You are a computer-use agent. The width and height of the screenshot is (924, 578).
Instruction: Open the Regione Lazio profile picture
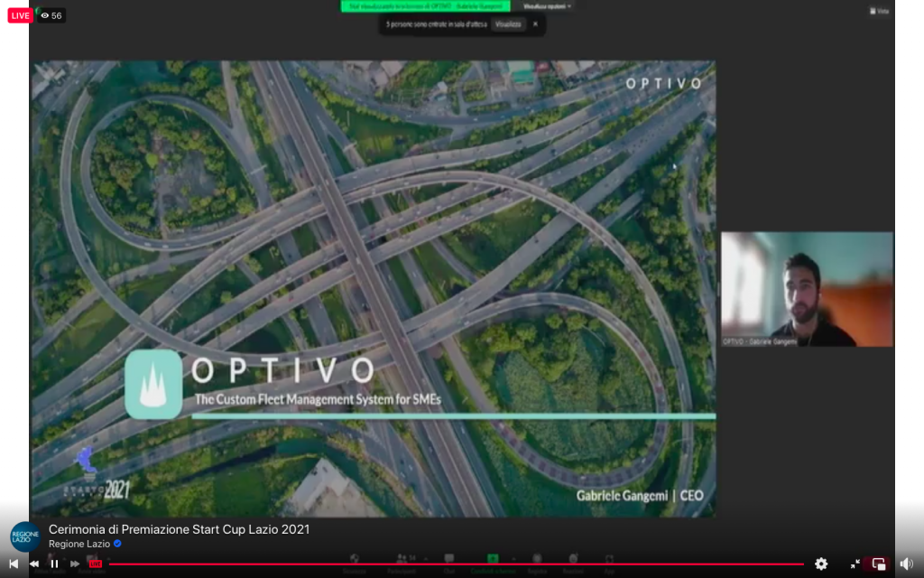click(x=25, y=536)
